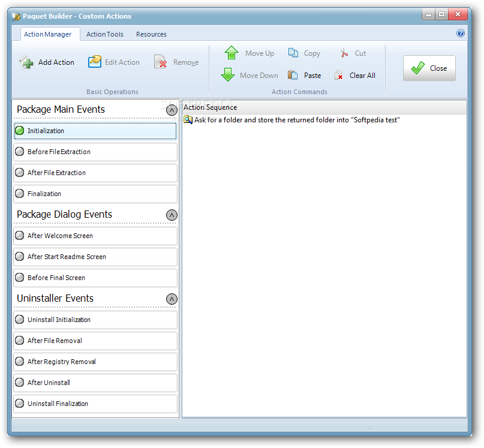
Task: Select the Initialization event
Action: pos(95,131)
